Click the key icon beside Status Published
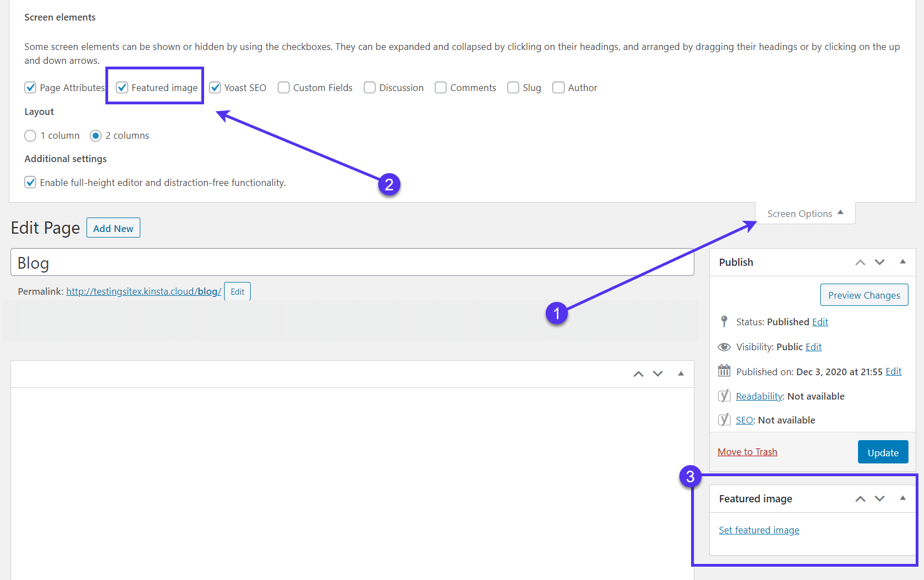Screen dimensions: 924x580 coord(724,321)
